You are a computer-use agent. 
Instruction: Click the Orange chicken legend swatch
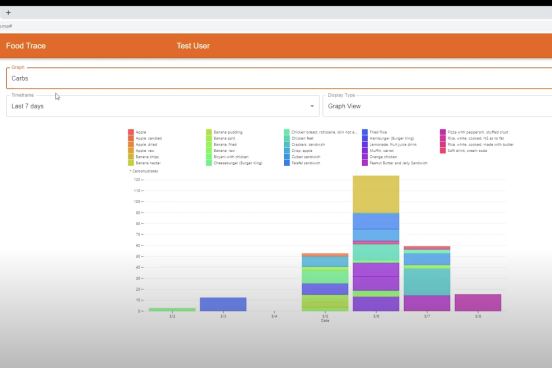(x=365, y=157)
